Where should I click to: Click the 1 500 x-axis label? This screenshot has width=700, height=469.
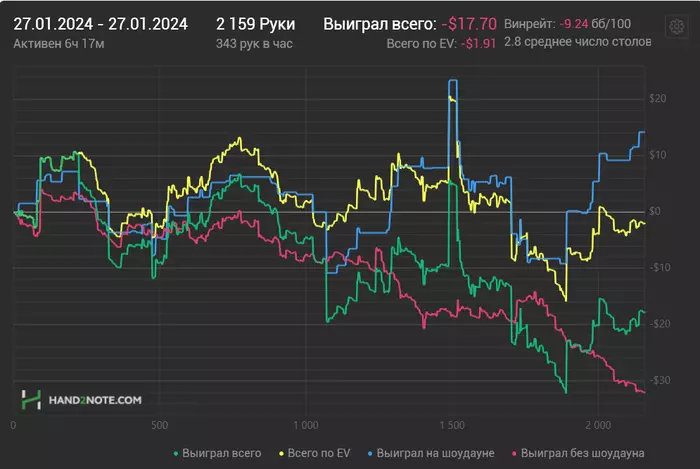click(452, 425)
